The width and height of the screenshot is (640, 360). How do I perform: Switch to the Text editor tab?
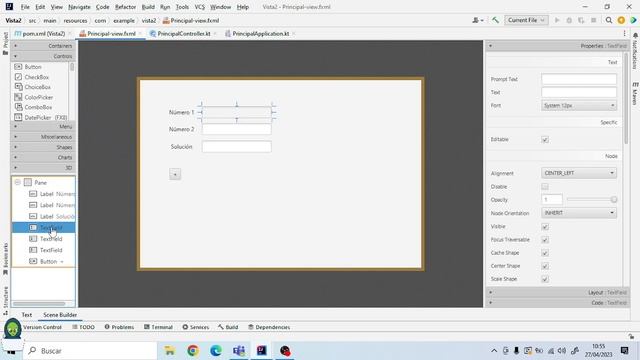coord(27,315)
